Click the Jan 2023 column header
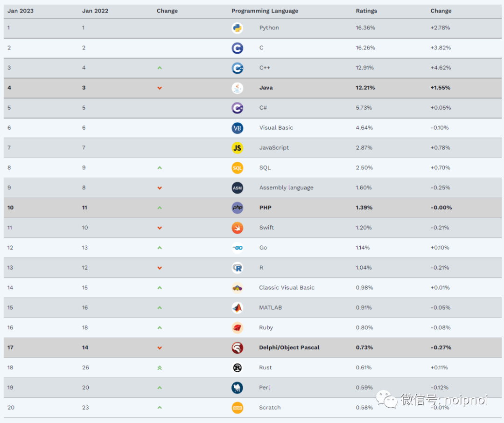Image resolution: width=504 pixels, height=423 pixels. click(x=21, y=11)
